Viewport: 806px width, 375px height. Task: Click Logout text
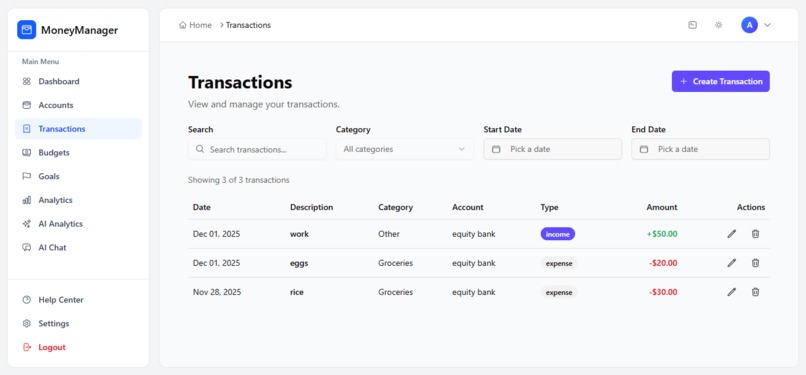52,347
